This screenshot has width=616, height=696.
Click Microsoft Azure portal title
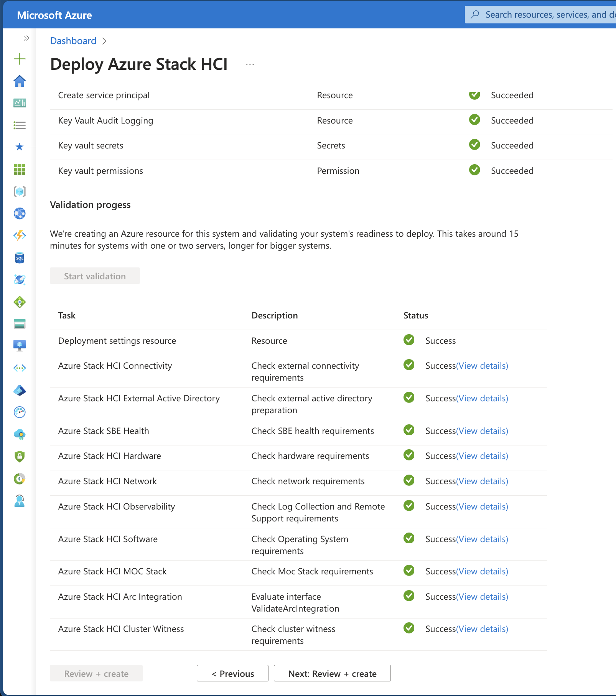pyautogui.click(x=54, y=15)
